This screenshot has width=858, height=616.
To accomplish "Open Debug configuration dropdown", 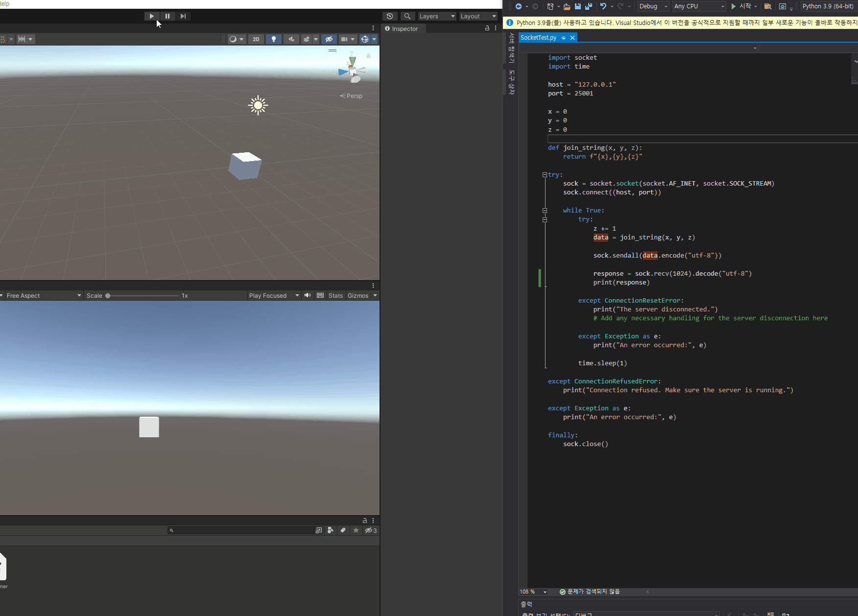I will tap(653, 6).
